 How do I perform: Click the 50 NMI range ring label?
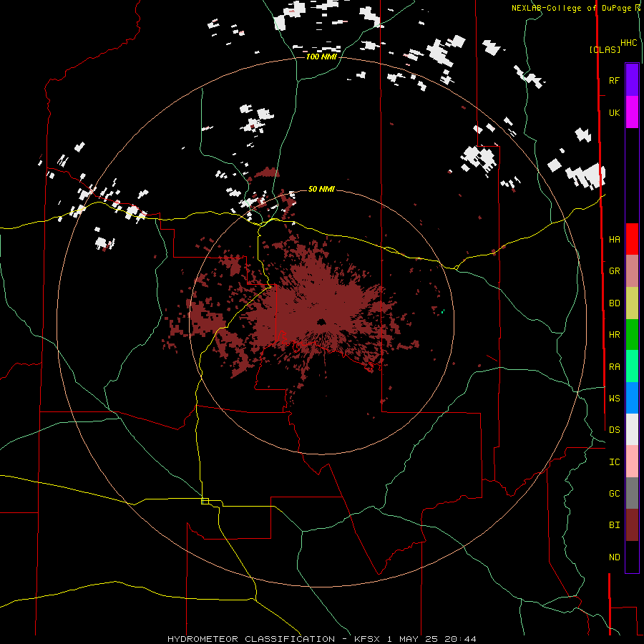point(321,189)
